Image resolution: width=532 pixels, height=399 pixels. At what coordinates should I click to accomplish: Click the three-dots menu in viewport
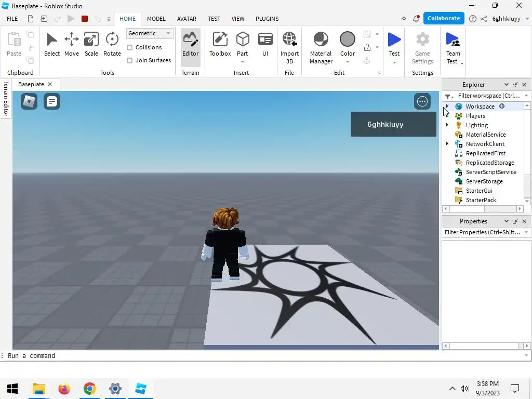(x=422, y=101)
